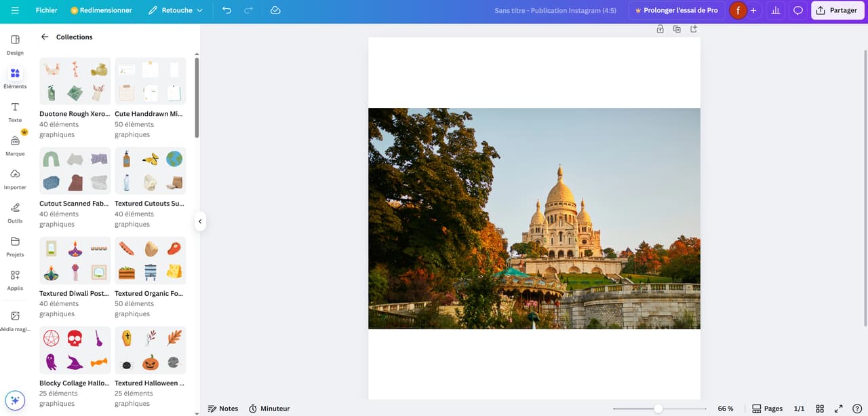Click Prolonger l'essai de Pro button
The height and width of the screenshot is (416, 868).
point(675,10)
